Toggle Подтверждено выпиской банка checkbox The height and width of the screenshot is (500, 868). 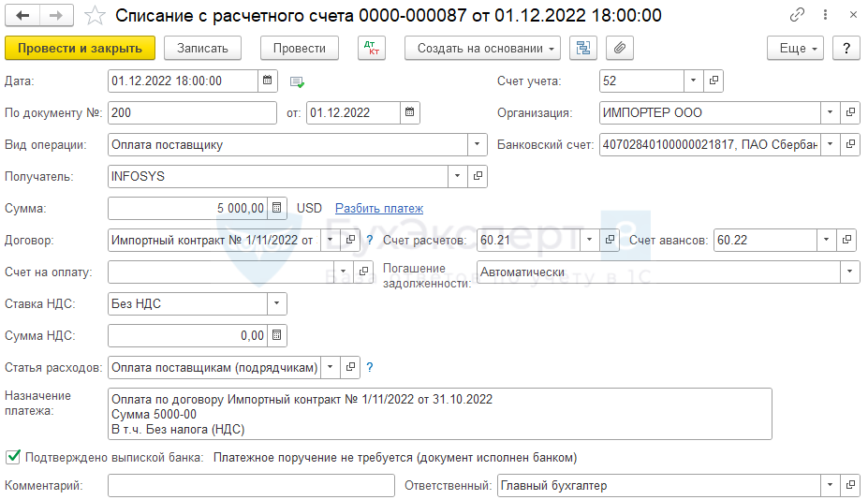[x=13, y=458]
